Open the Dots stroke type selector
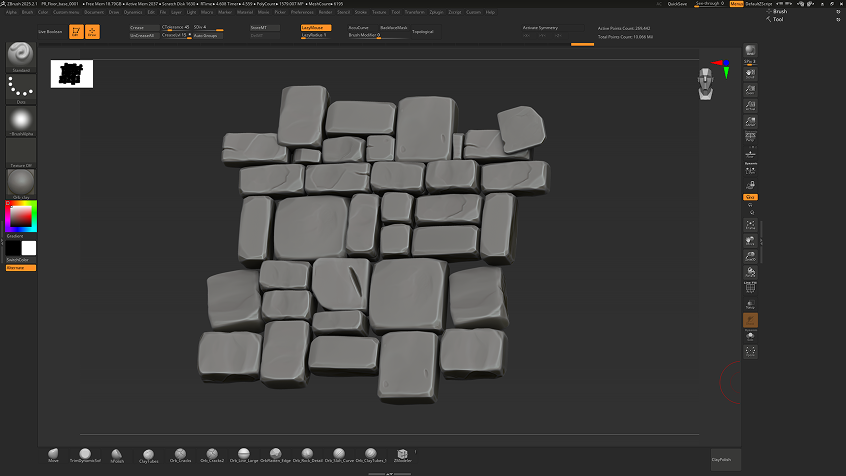 (x=20, y=89)
